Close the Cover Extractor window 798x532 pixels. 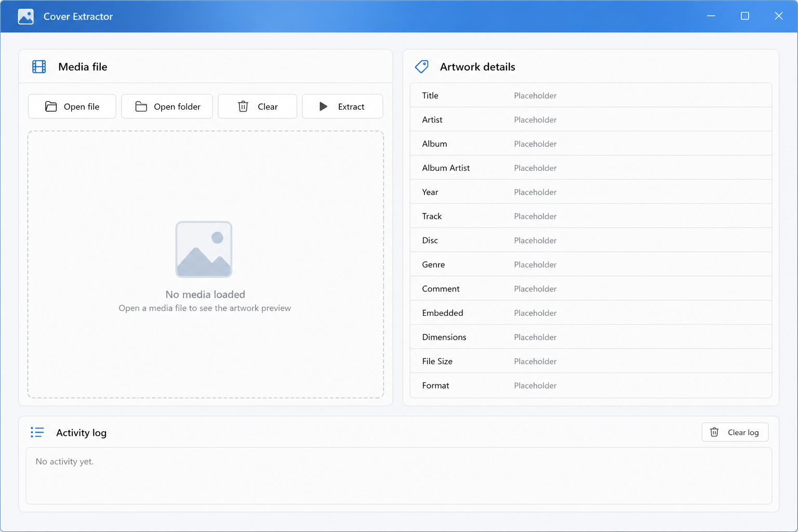click(x=779, y=16)
